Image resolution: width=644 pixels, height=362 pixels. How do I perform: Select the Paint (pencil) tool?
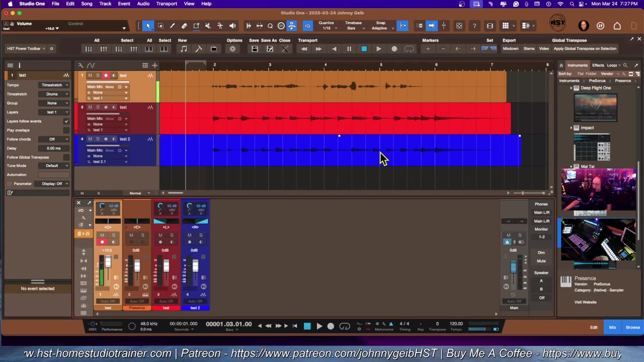172,26
